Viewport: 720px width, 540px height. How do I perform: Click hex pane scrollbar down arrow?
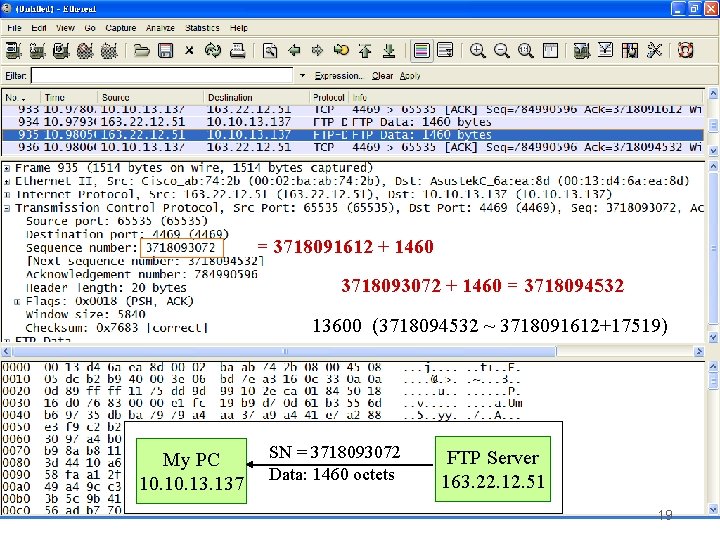[x=713, y=509]
